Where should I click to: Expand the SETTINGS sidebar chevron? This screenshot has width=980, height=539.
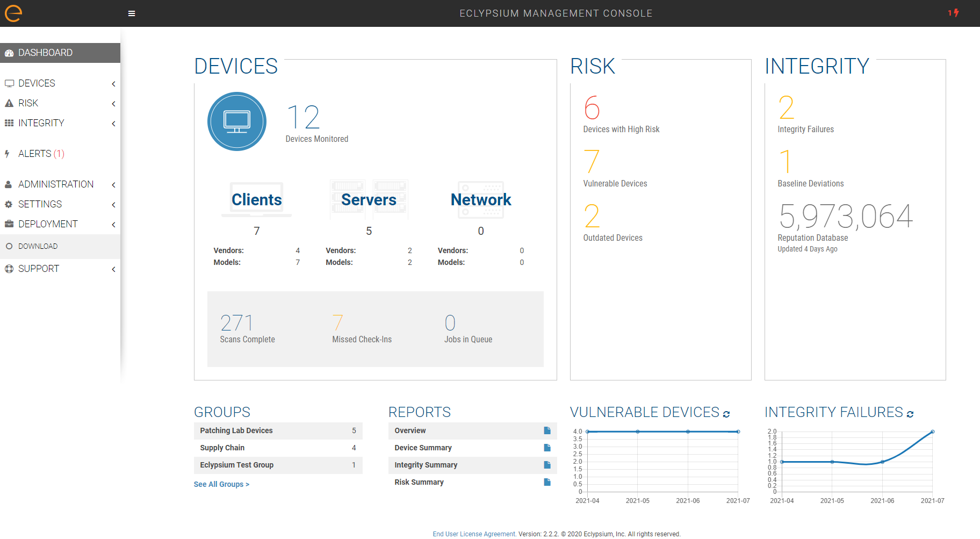(x=113, y=205)
